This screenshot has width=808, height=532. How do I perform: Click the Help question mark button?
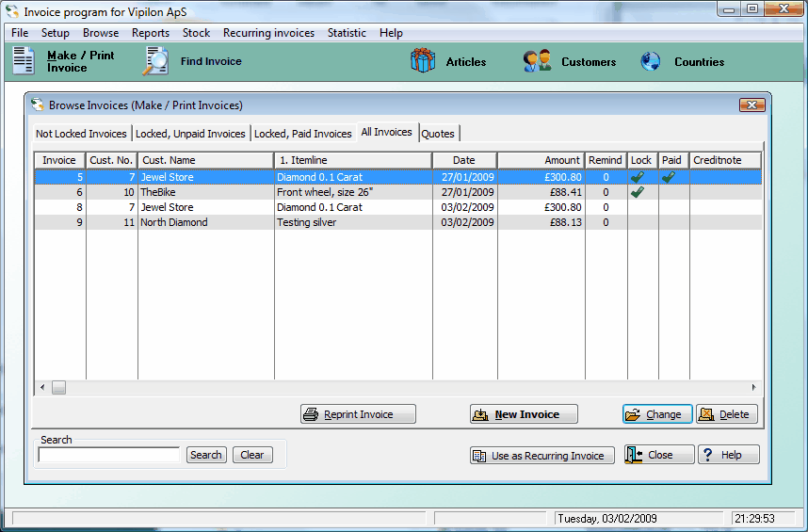728,455
